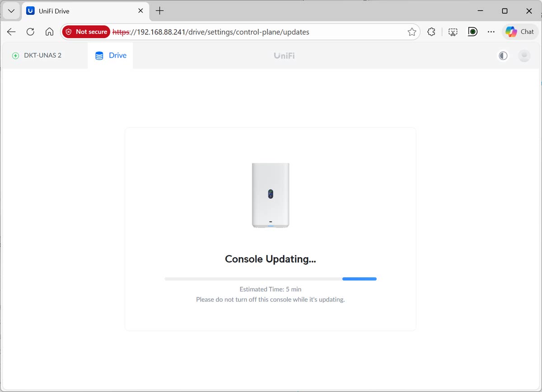Open browser Settings and more menu

click(491, 32)
